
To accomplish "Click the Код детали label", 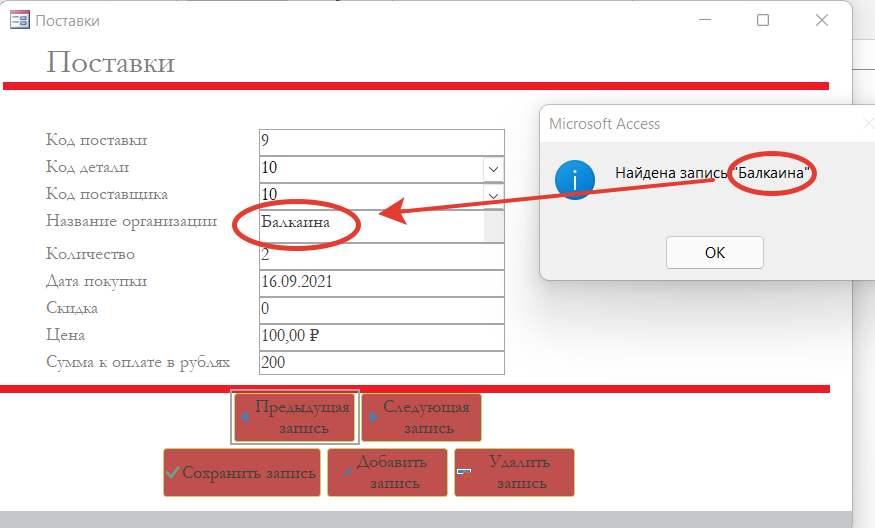I will coord(87,167).
